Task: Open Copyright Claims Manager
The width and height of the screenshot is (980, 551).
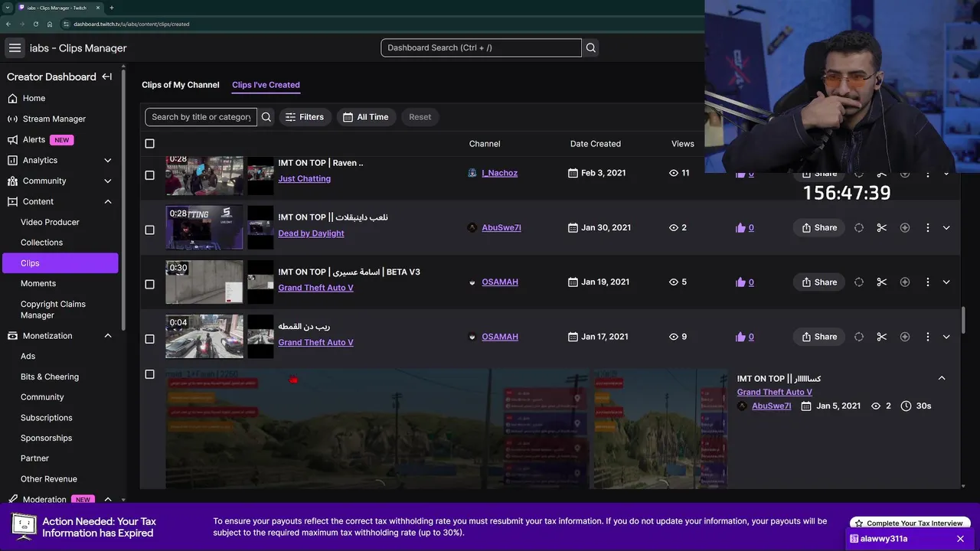Action: coord(53,309)
